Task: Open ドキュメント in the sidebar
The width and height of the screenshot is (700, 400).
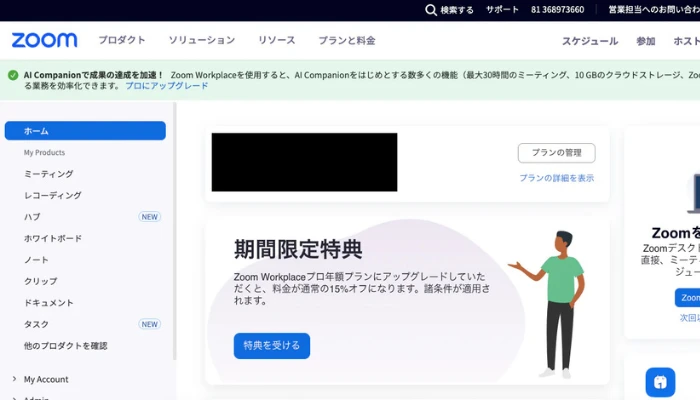Action: pyautogui.click(x=49, y=303)
